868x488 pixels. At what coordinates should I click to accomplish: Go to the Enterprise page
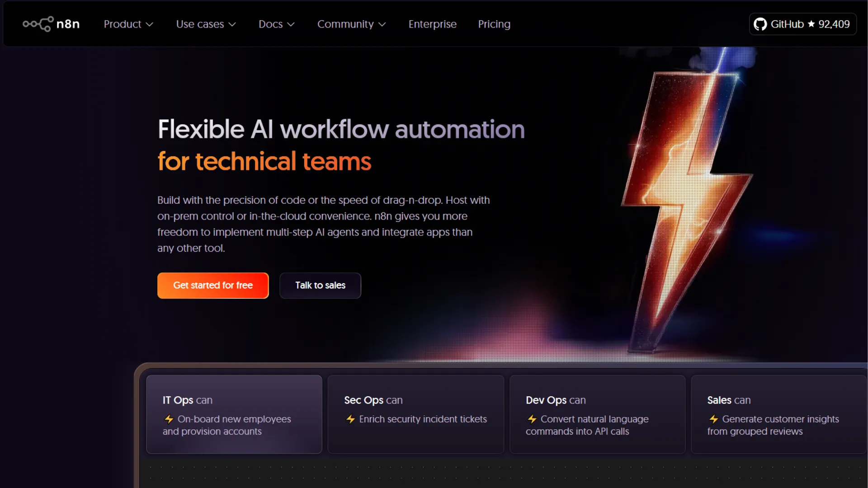coord(432,24)
